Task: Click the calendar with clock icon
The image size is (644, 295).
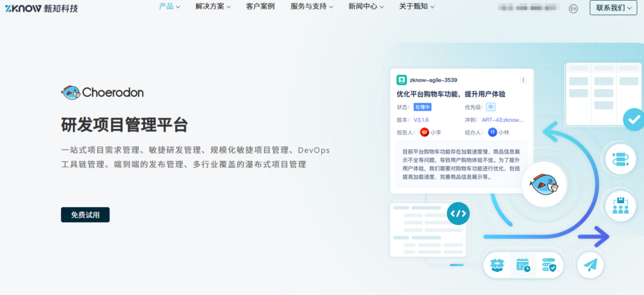Action: pos(523,265)
